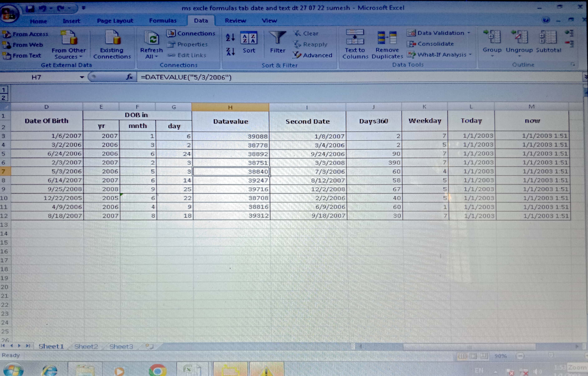Toggle outline level 2 button
588x376 pixels.
[4, 98]
